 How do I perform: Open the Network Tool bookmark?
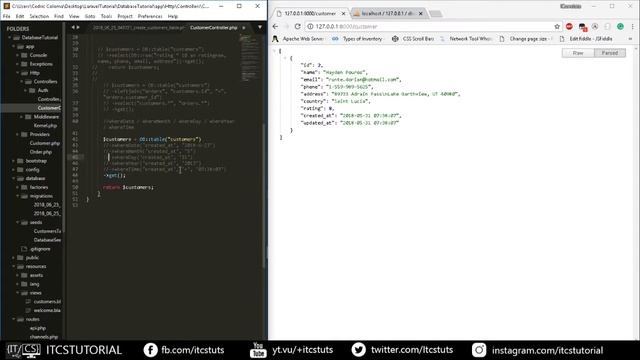pyautogui.click(x=466, y=39)
